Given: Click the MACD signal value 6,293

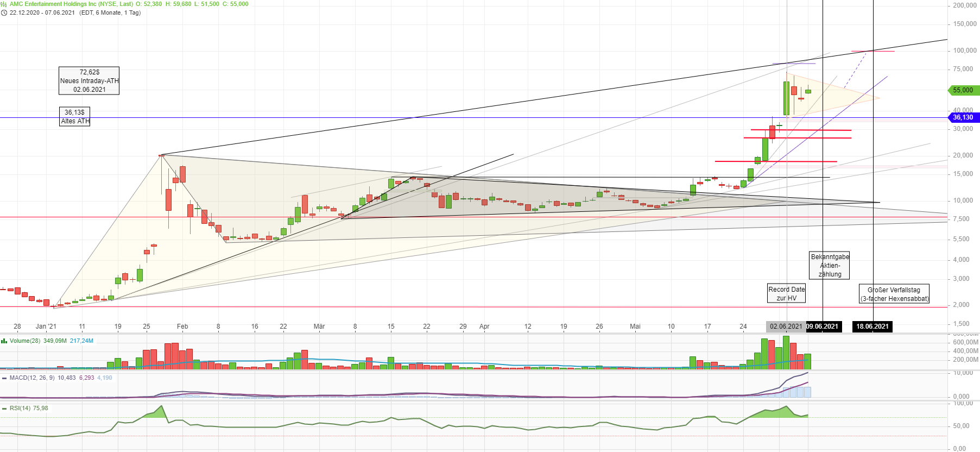Looking at the screenshot, I should (87, 378).
